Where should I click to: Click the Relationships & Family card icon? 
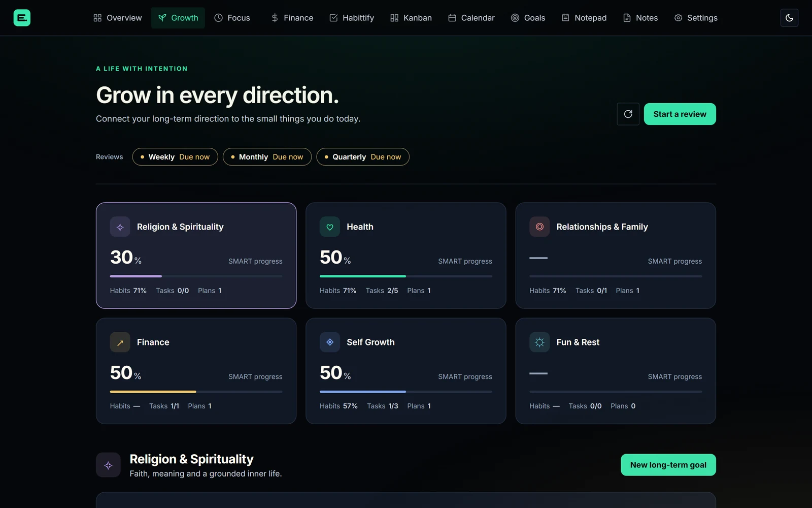coord(539,227)
